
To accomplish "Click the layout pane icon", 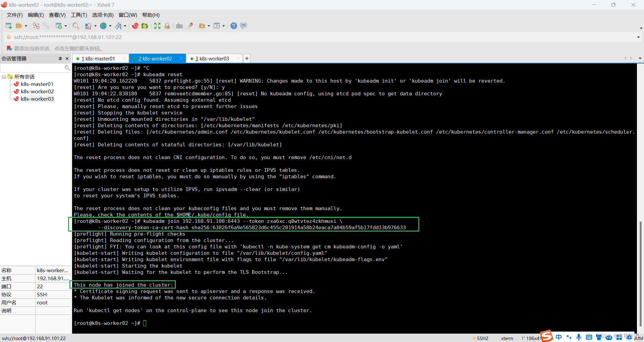I will (217, 26).
